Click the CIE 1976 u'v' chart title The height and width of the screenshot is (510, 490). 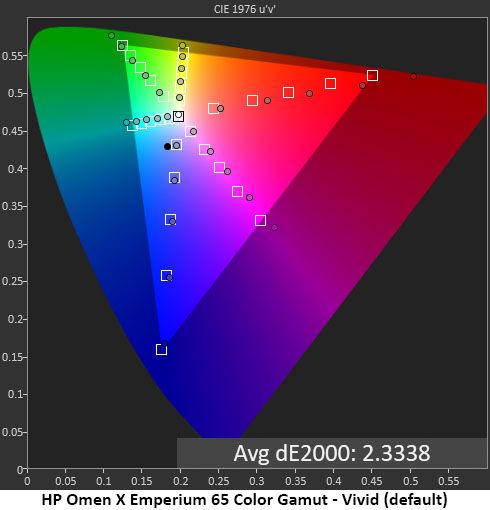click(244, 9)
